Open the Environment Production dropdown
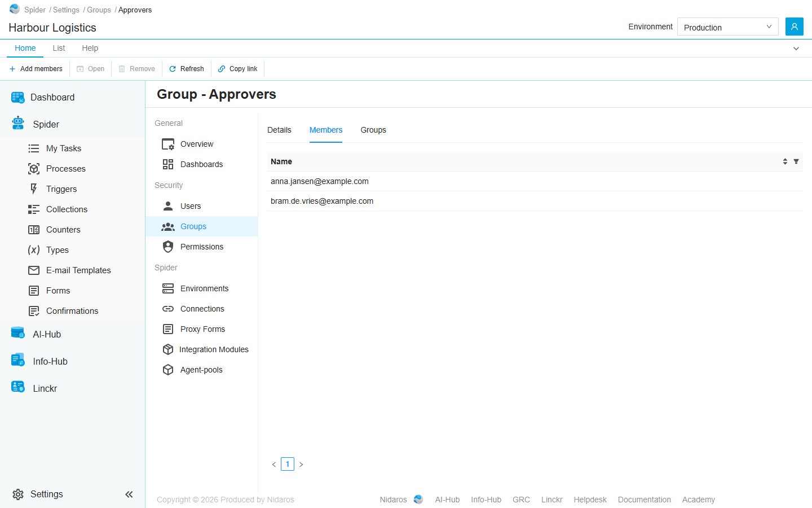This screenshot has height=508, width=812. click(727, 27)
